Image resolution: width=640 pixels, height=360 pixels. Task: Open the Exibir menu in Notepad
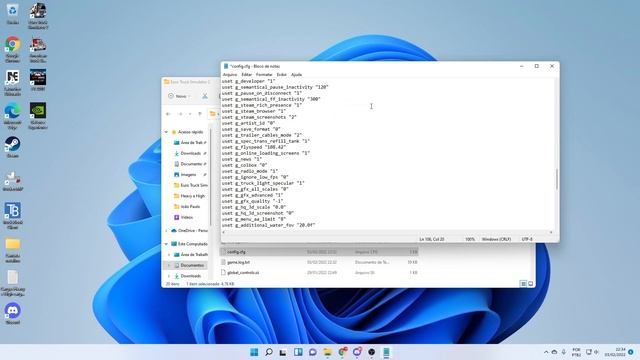(281, 75)
